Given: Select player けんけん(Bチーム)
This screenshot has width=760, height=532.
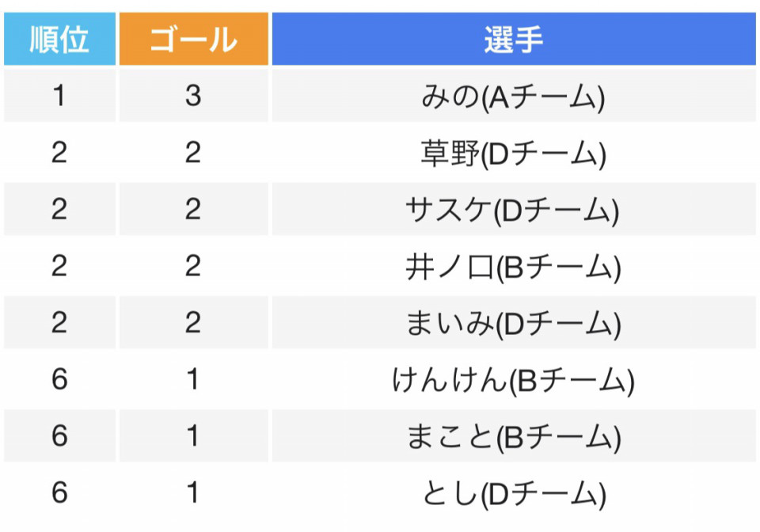Looking at the screenshot, I should tap(513, 382).
